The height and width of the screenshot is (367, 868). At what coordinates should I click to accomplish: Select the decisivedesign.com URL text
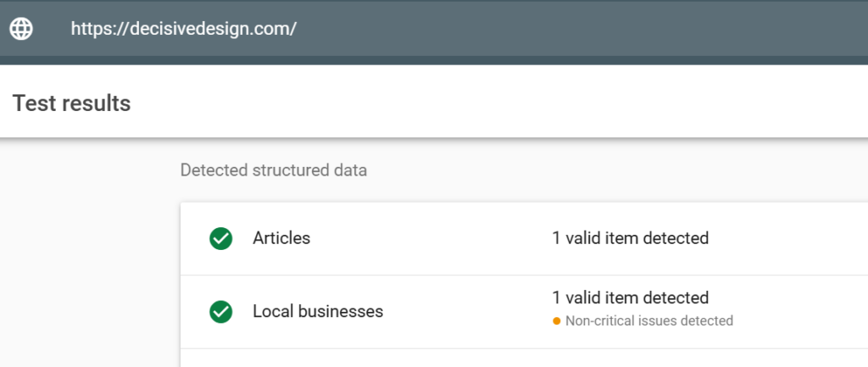[x=183, y=28]
